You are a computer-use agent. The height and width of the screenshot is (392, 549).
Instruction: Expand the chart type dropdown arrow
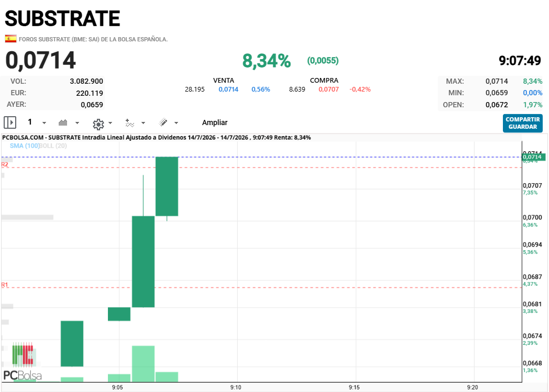coord(78,123)
